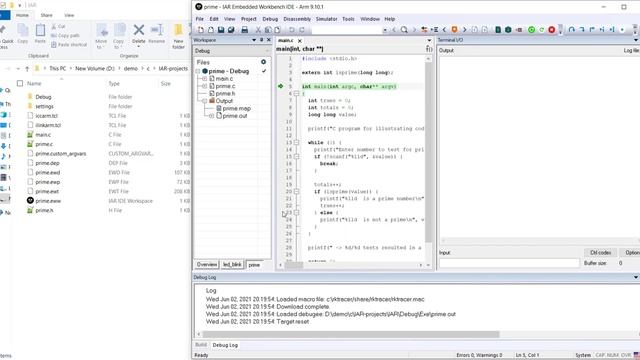
Task: Open the Tools menu in IAR
Action: [348, 19]
